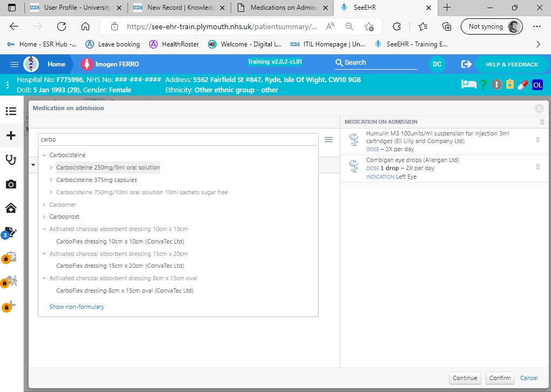Click the top Search field
Image resolution: width=551 pixels, height=392 pixels.
375,63
